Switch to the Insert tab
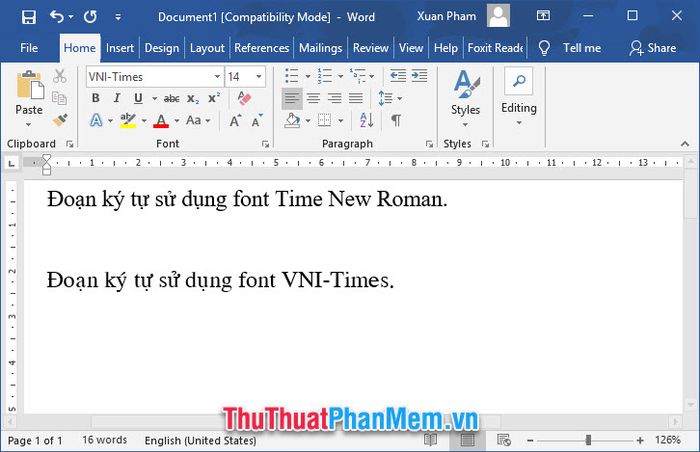The height and width of the screenshot is (452, 700). point(120,48)
